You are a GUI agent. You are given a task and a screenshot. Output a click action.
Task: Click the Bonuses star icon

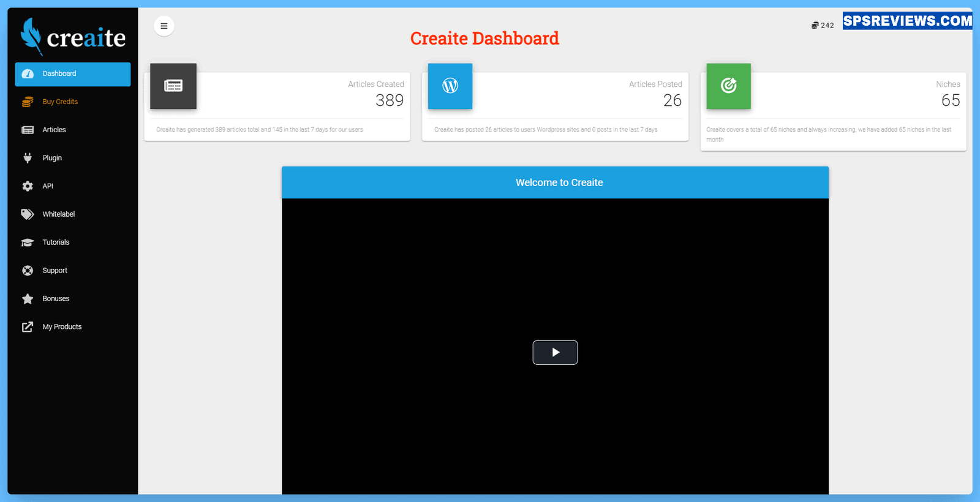point(28,299)
